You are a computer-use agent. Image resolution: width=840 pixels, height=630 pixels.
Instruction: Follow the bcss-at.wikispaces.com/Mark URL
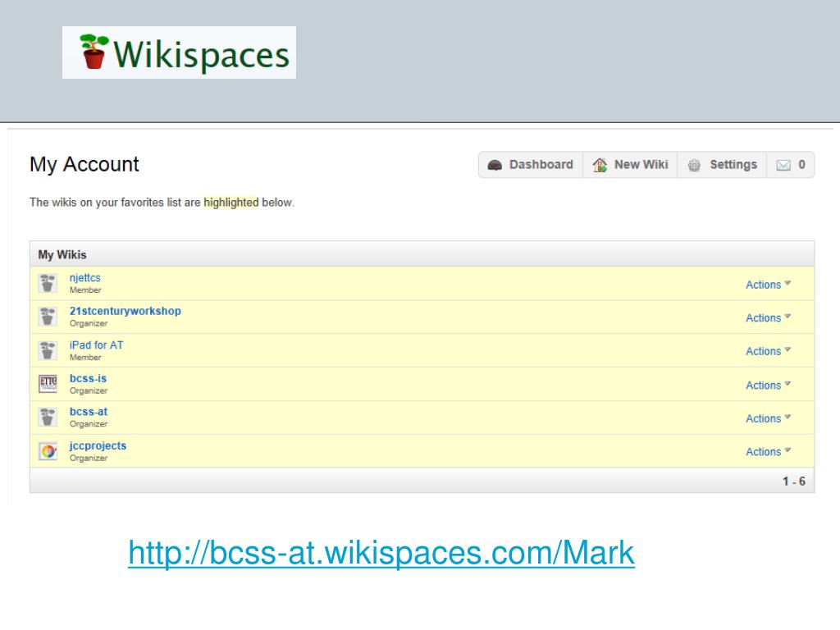381,553
